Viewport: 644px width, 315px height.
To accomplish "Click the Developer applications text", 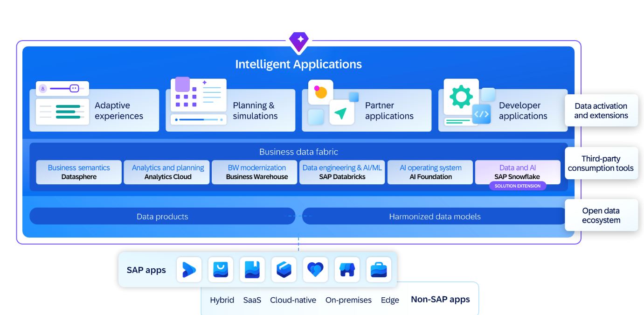I will coord(523,111).
